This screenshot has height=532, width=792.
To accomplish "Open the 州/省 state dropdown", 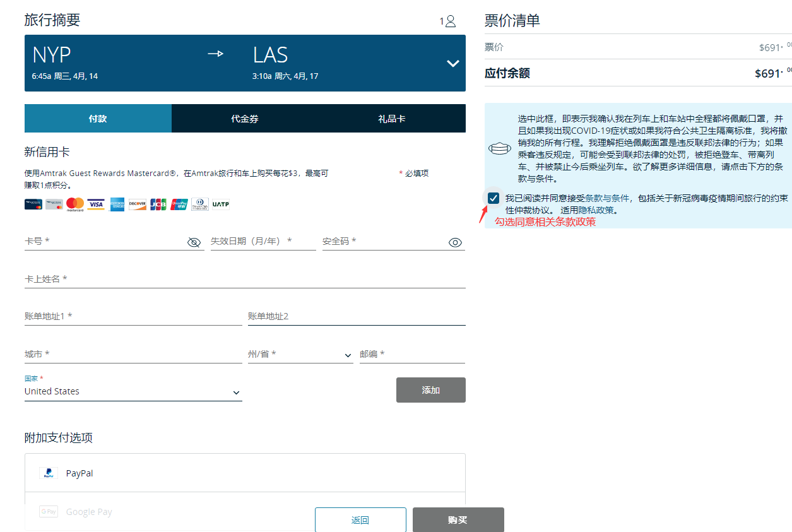I will click(300, 355).
